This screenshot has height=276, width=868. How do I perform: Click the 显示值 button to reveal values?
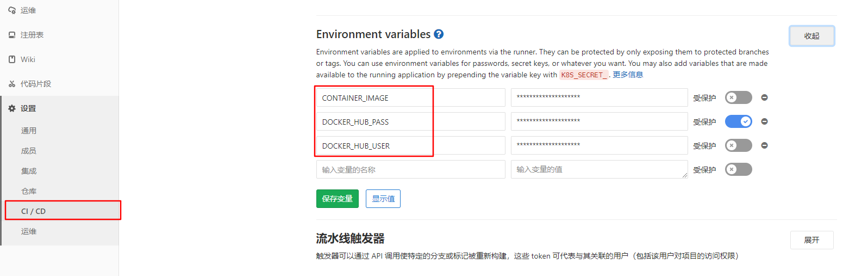383,199
